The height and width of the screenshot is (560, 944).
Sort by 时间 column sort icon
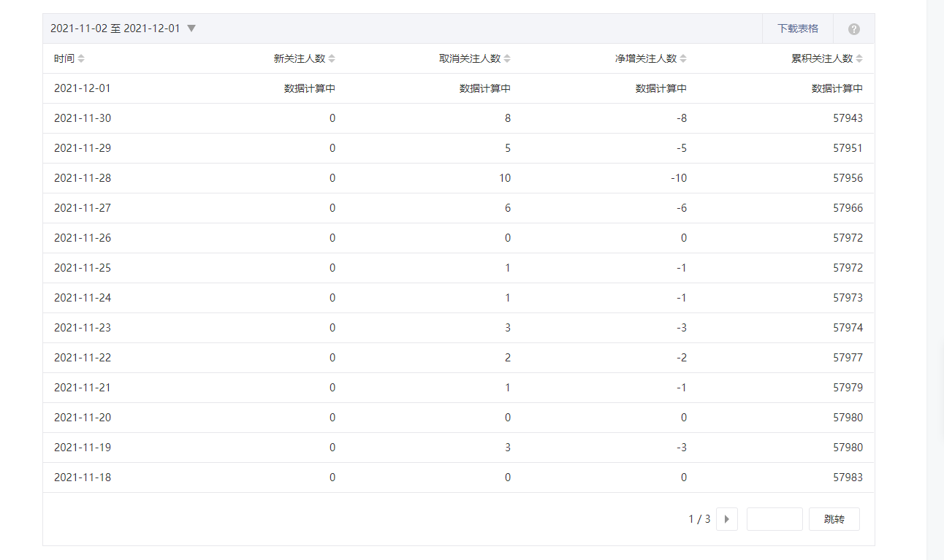(x=81, y=58)
